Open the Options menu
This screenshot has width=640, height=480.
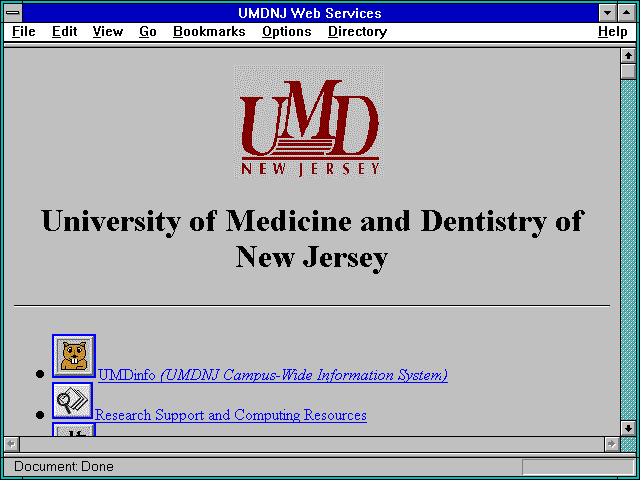point(287,32)
